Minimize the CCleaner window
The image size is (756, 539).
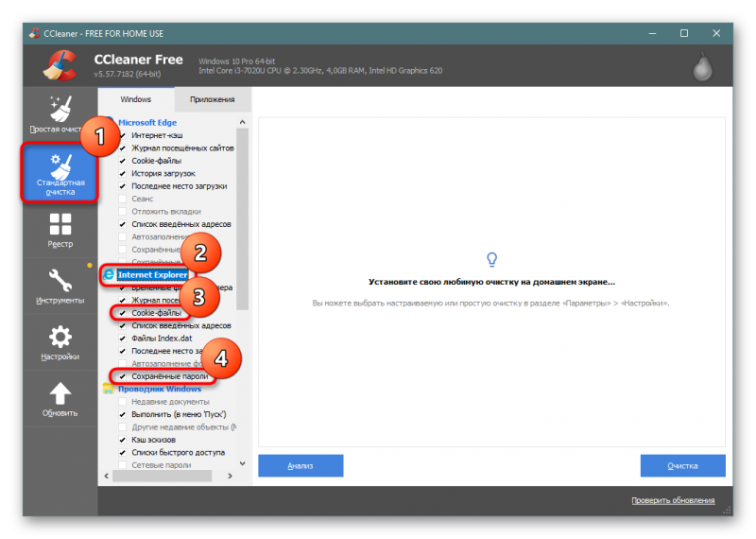tap(652, 33)
